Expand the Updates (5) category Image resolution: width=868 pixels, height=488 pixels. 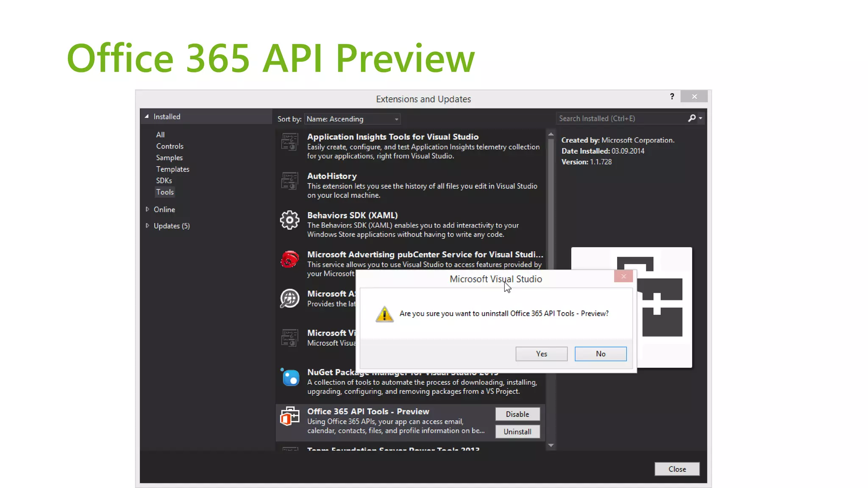point(147,226)
